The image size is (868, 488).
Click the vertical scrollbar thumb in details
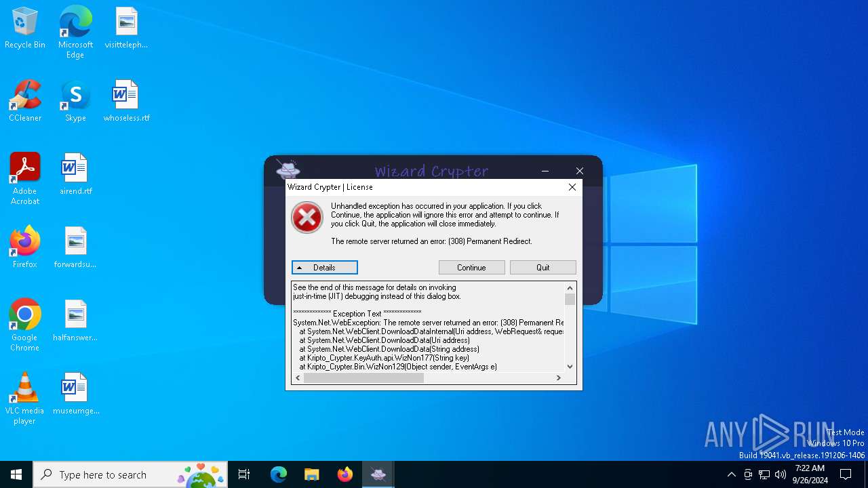click(x=570, y=300)
